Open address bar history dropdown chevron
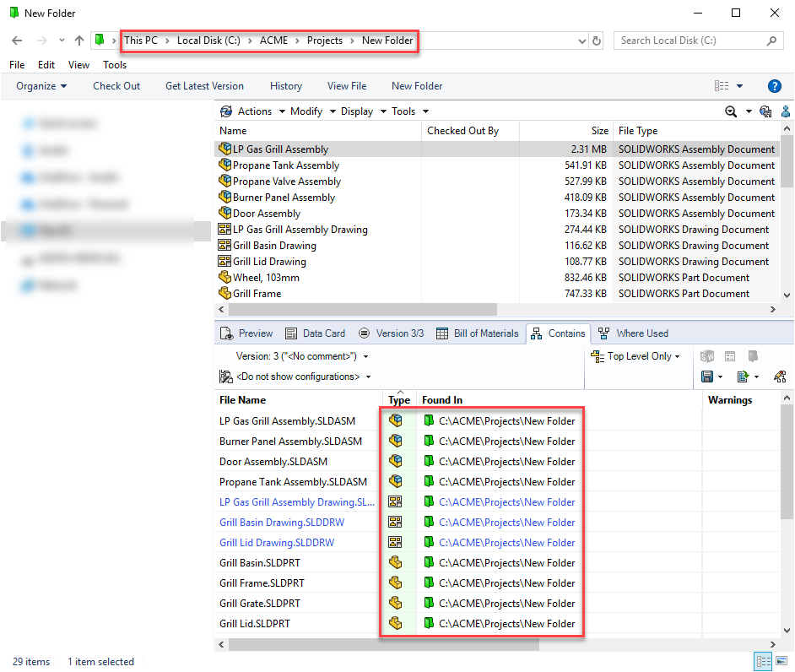795x672 pixels. coord(582,41)
